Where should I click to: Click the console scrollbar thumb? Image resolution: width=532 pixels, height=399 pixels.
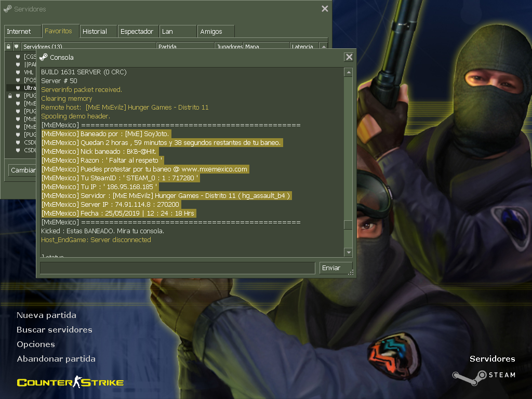point(348,225)
